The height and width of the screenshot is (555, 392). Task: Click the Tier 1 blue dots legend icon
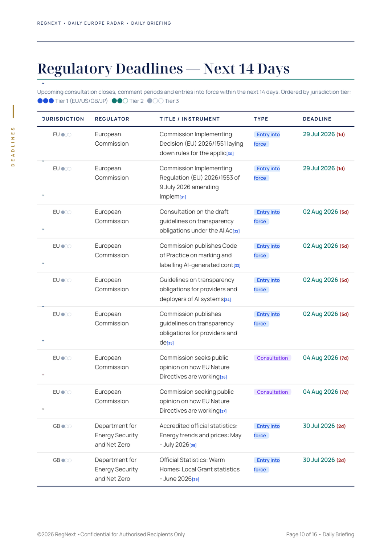click(46, 101)
